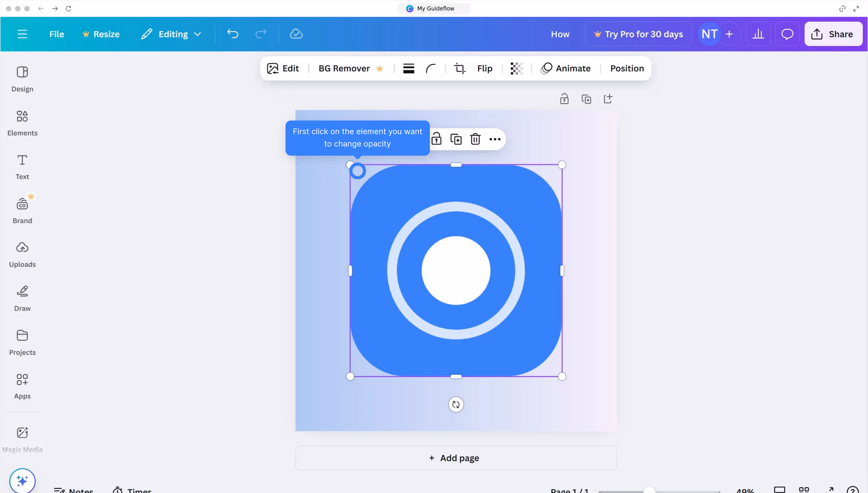
Task: Click the Add page button
Action: click(x=456, y=458)
